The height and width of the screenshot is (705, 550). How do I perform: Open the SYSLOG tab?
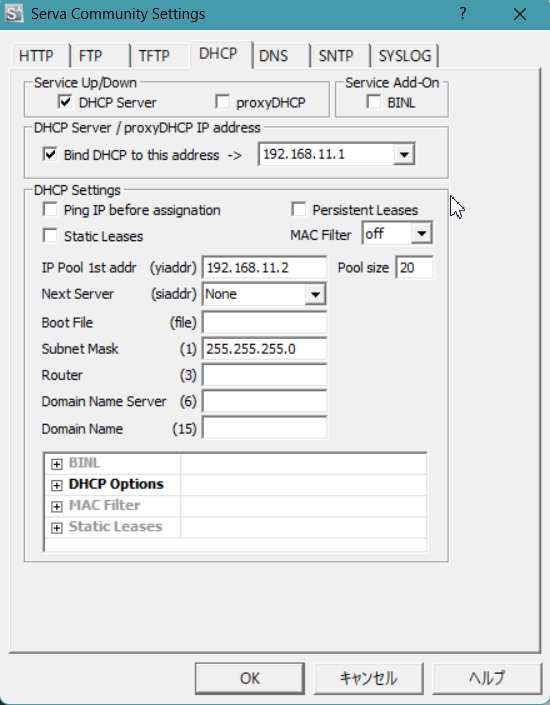coord(405,56)
